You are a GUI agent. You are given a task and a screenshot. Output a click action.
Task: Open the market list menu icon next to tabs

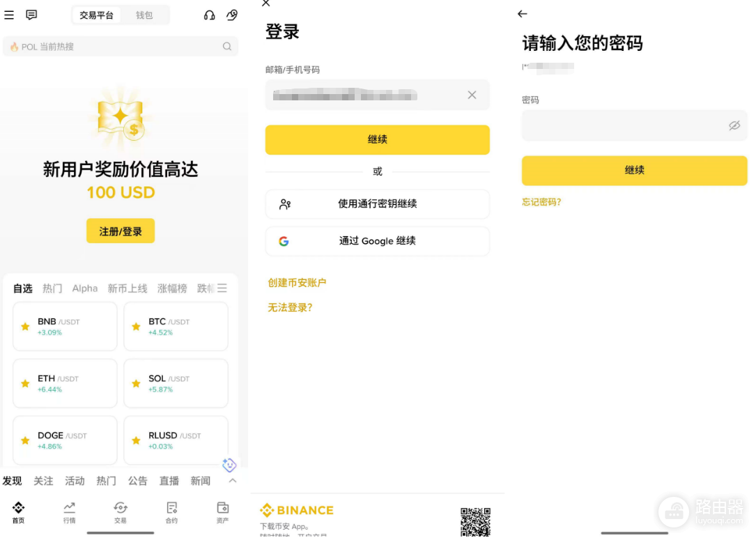click(x=222, y=288)
